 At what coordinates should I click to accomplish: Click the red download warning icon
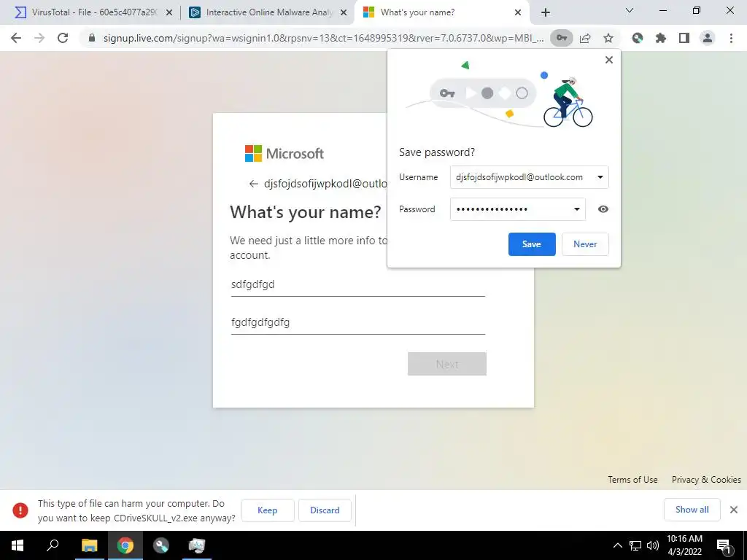[x=20, y=510]
